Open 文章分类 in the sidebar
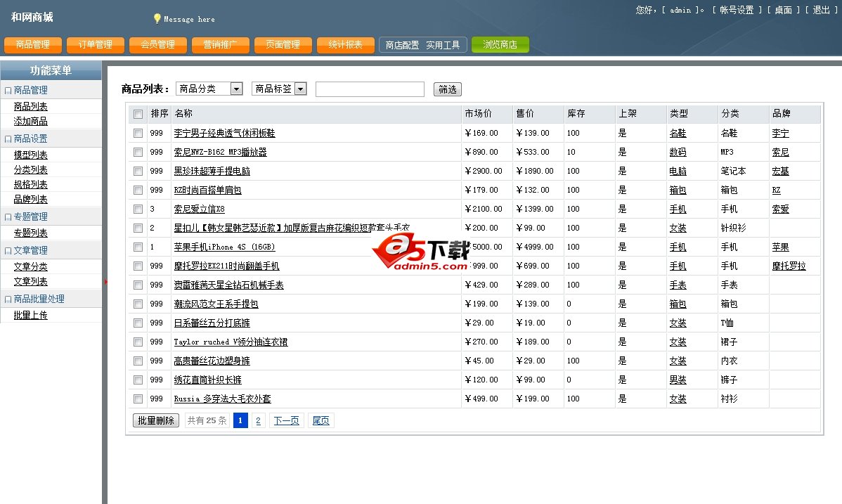The image size is (842, 504). [x=31, y=266]
